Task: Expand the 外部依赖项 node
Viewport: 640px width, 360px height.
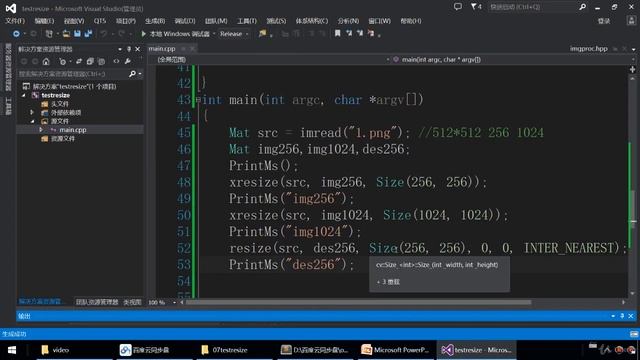Action: (x=32, y=112)
